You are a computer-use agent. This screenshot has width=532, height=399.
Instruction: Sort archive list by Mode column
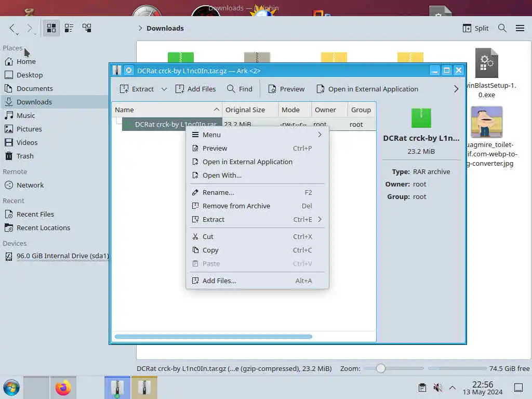click(x=295, y=110)
